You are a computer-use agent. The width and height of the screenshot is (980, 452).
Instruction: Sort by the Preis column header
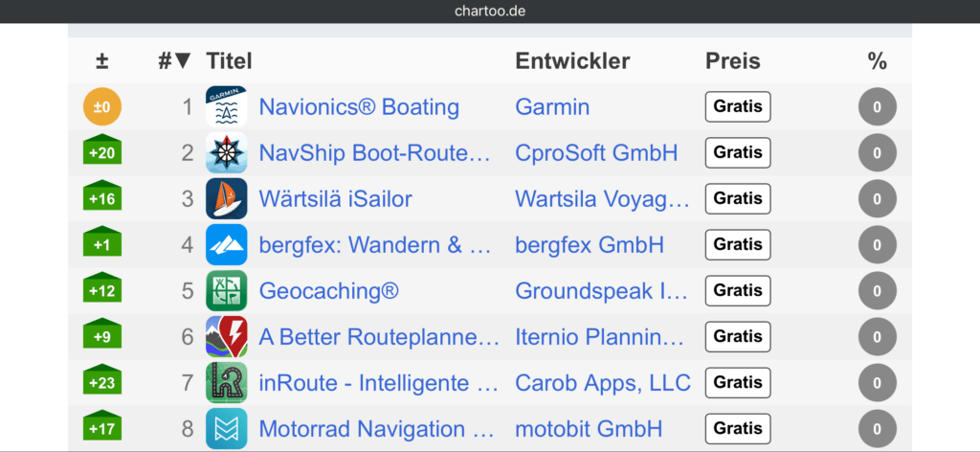click(732, 61)
